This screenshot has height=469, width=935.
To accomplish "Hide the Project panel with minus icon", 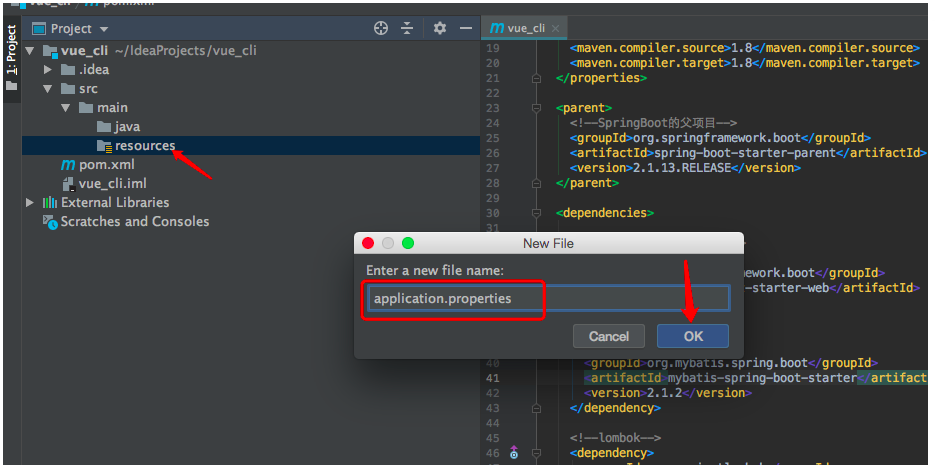I will (x=466, y=28).
